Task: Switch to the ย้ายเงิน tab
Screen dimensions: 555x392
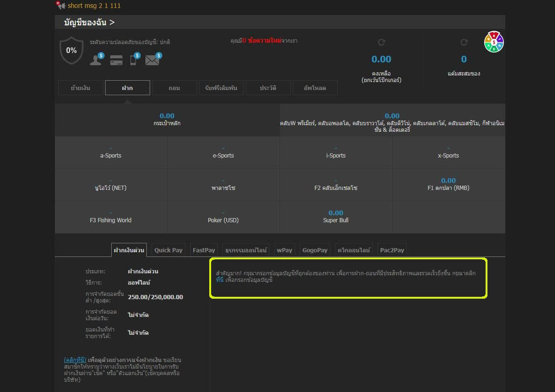Action: click(81, 88)
